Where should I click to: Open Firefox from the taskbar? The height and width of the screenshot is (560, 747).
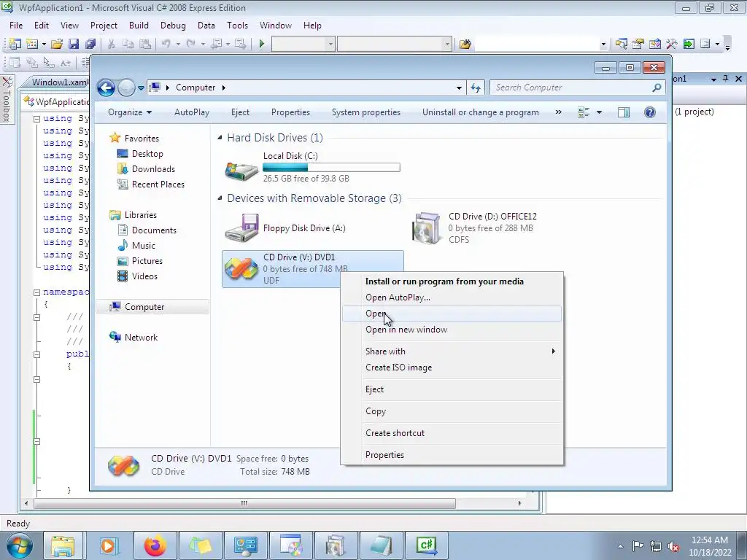click(x=155, y=545)
